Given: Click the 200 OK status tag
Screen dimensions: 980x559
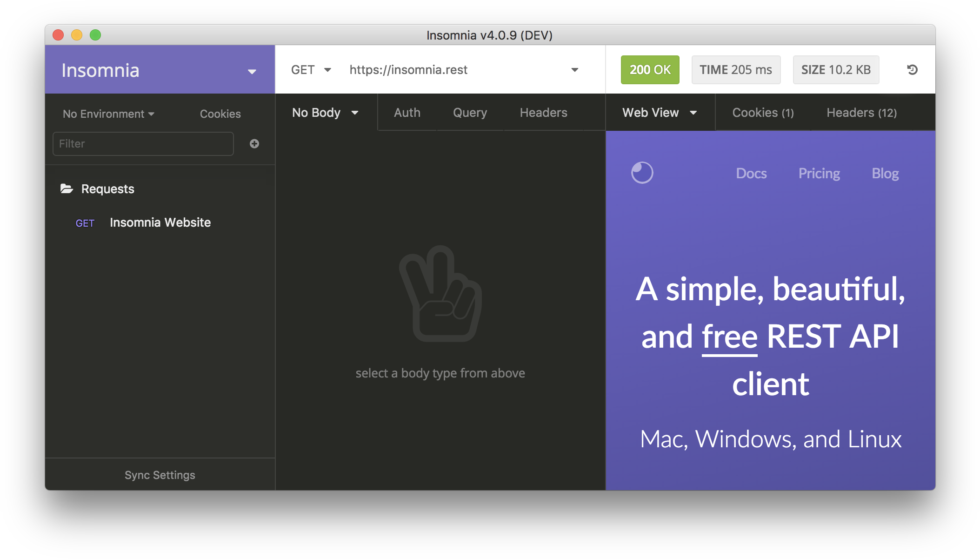Looking at the screenshot, I should point(650,70).
